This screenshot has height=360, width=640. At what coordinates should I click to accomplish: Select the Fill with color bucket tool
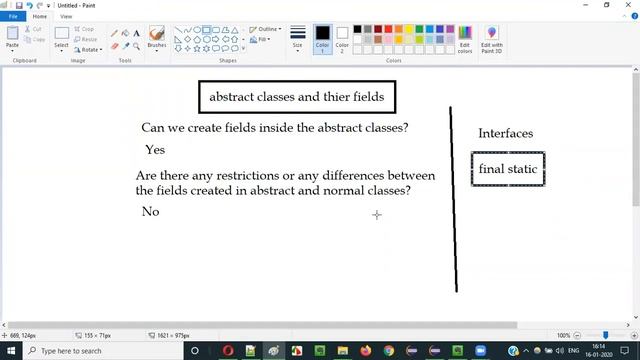click(125, 33)
